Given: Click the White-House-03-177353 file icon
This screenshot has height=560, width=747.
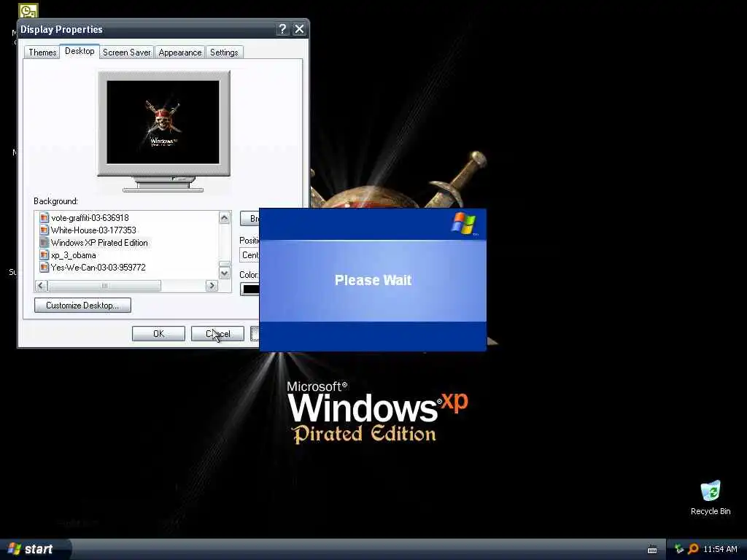Looking at the screenshot, I should 44,230.
